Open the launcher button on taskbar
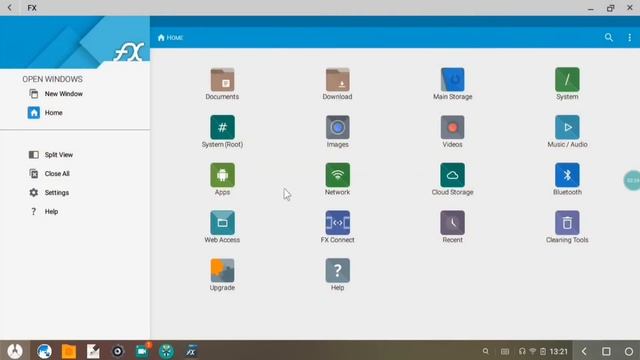The height and width of the screenshot is (360, 640). click(x=15, y=351)
